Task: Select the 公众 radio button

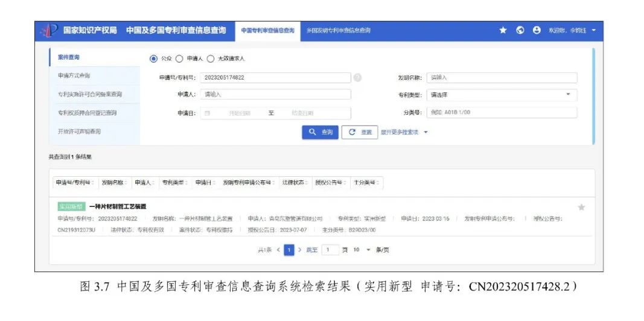Action: [153, 59]
